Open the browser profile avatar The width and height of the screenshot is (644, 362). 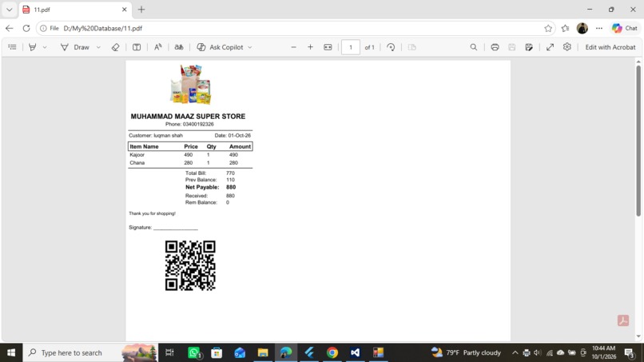pyautogui.click(x=582, y=28)
